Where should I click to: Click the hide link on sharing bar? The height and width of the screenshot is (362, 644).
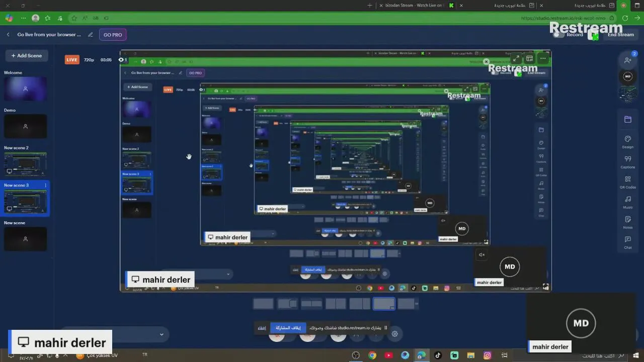coord(262,328)
